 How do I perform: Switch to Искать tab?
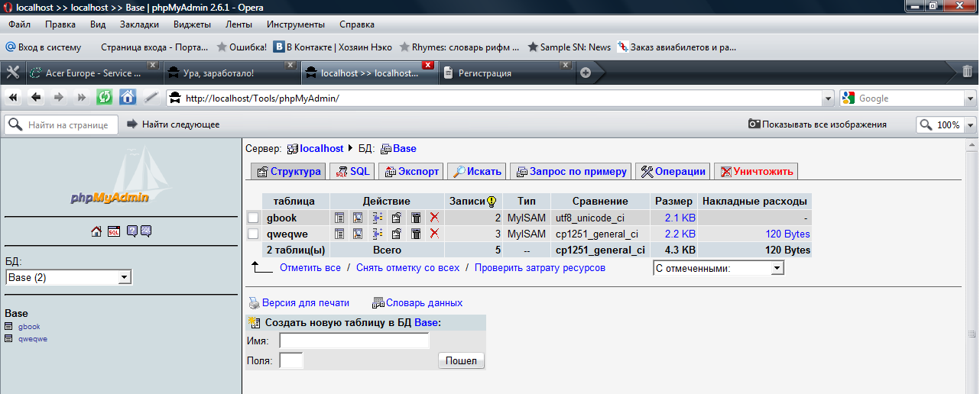pyautogui.click(x=476, y=172)
